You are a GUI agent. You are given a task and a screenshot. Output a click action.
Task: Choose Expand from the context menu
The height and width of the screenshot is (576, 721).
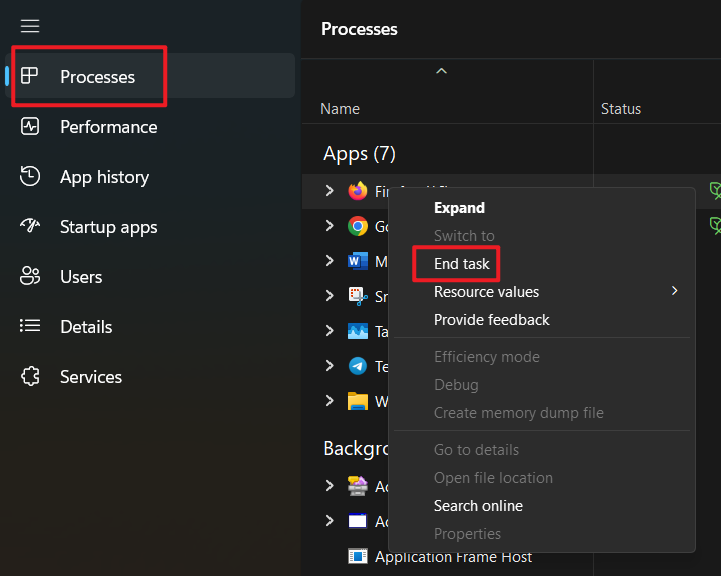[459, 208]
